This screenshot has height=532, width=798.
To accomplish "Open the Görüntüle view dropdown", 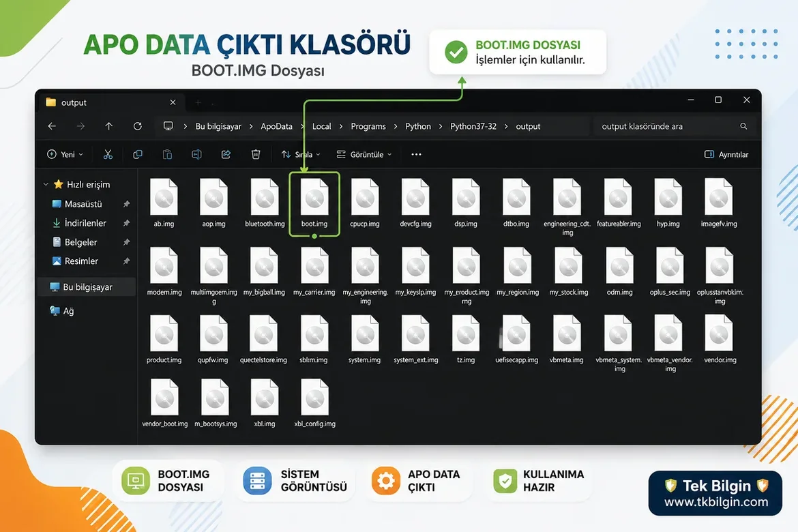I will point(364,154).
